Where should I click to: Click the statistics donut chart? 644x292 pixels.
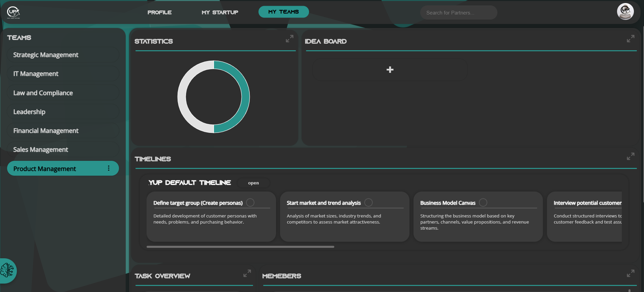(x=214, y=97)
